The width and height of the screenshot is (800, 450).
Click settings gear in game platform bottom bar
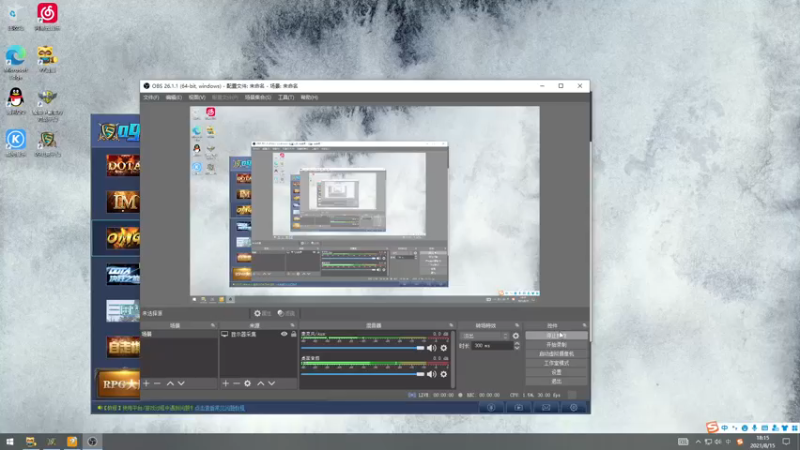click(573, 408)
